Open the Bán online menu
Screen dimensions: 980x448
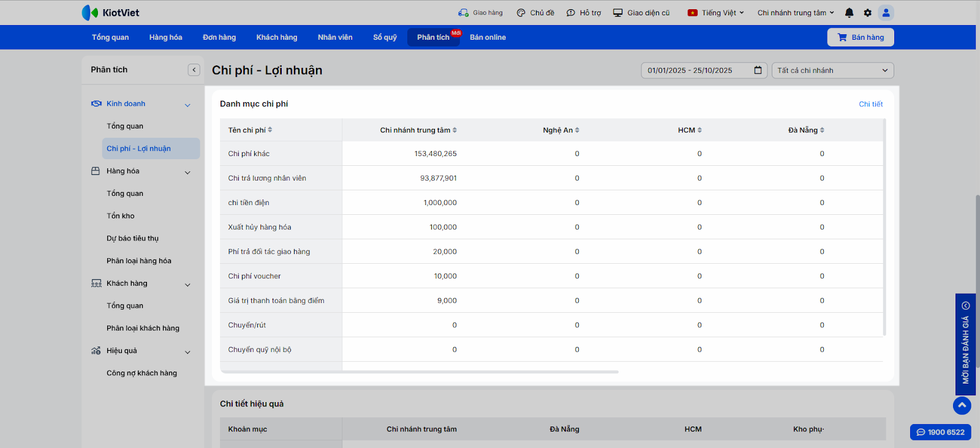click(488, 37)
